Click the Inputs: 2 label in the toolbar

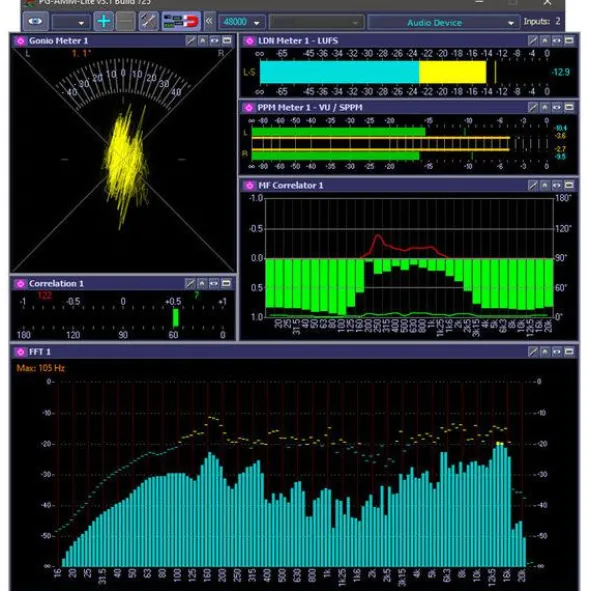click(542, 21)
